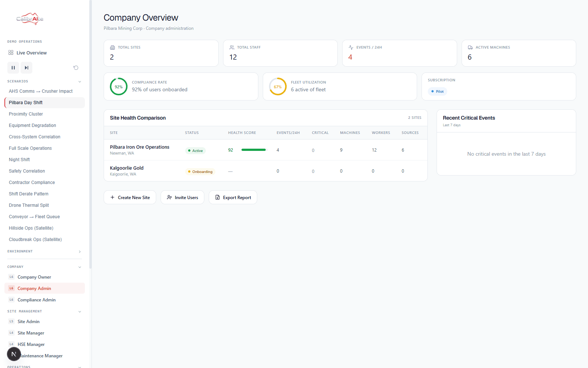Click the L6 badge beside Company Admin

(11, 288)
